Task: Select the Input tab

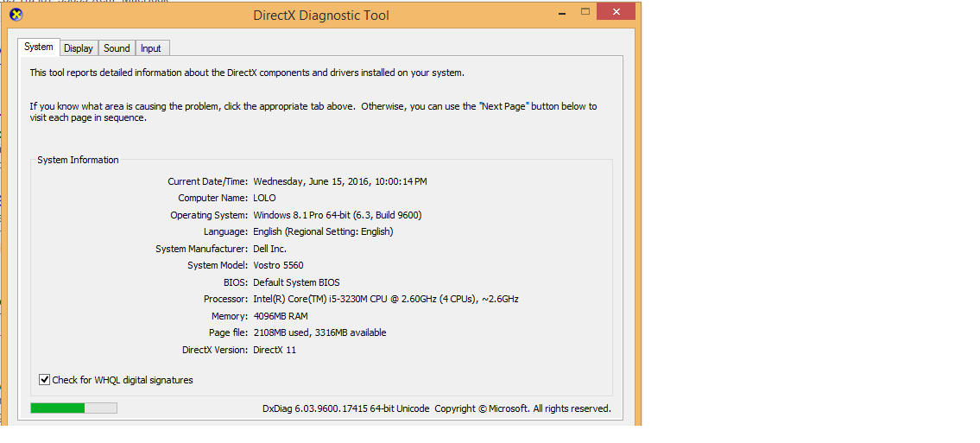Action: [x=151, y=48]
